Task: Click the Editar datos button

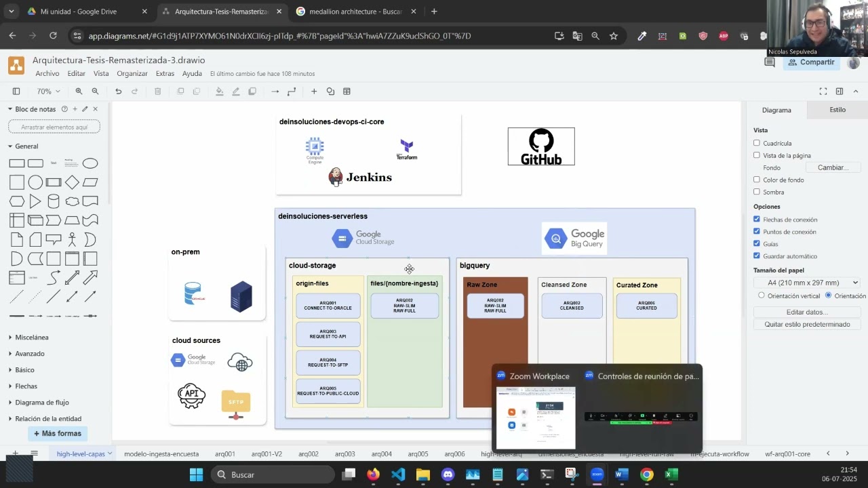Action: point(807,312)
